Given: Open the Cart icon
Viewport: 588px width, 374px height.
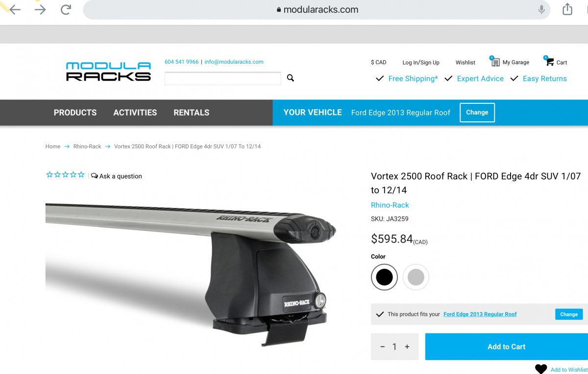Looking at the screenshot, I should coord(550,62).
